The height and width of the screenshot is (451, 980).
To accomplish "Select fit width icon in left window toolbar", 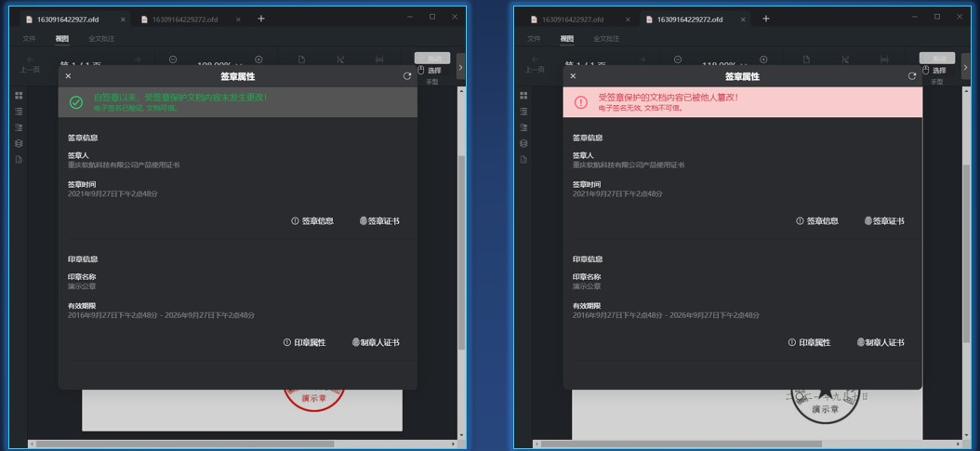I will (379, 60).
